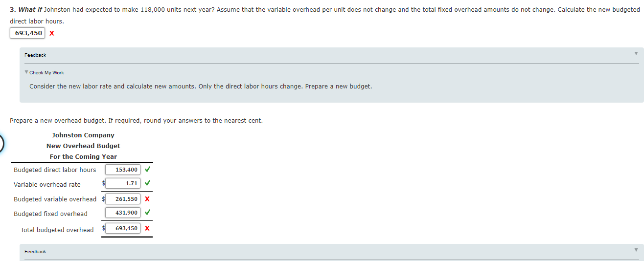The height and width of the screenshot is (261, 644).
Task: Click the red X beside 261,550
Action: click(147, 199)
